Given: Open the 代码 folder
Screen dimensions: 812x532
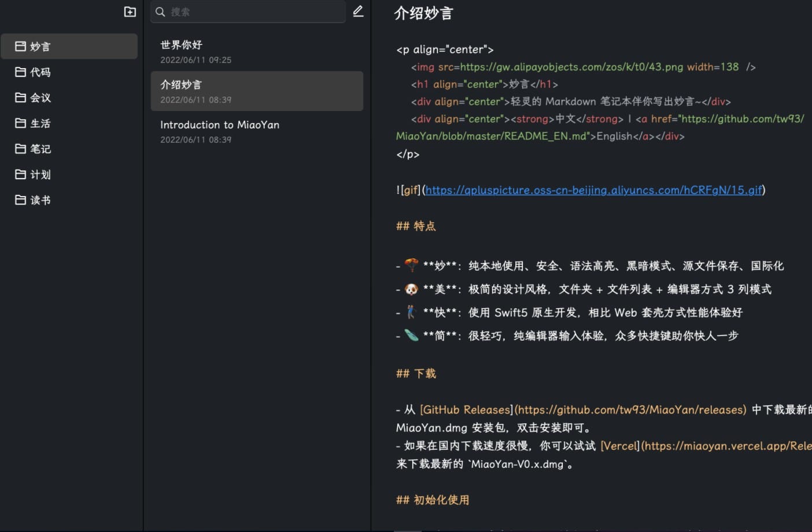Looking at the screenshot, I should pos(69,72).
